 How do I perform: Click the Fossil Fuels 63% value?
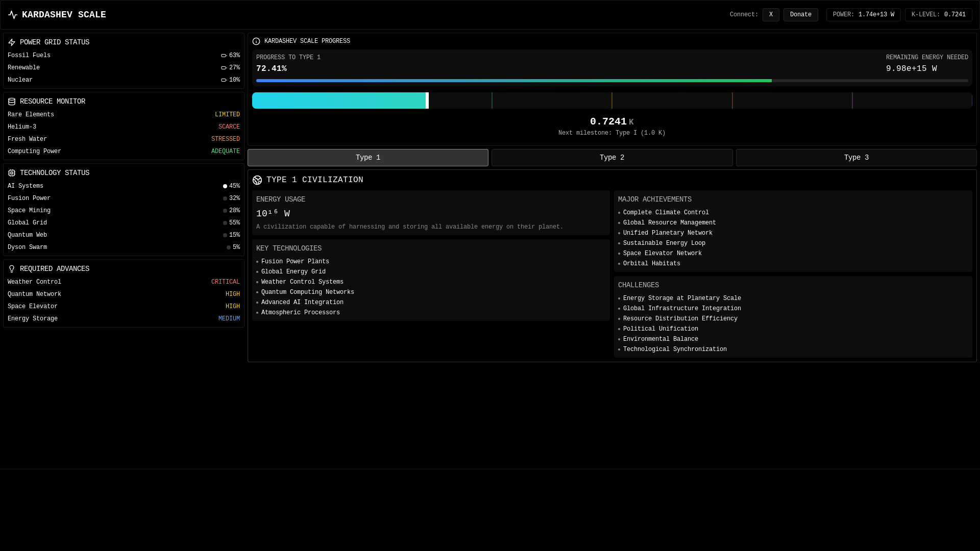(234, 56)
